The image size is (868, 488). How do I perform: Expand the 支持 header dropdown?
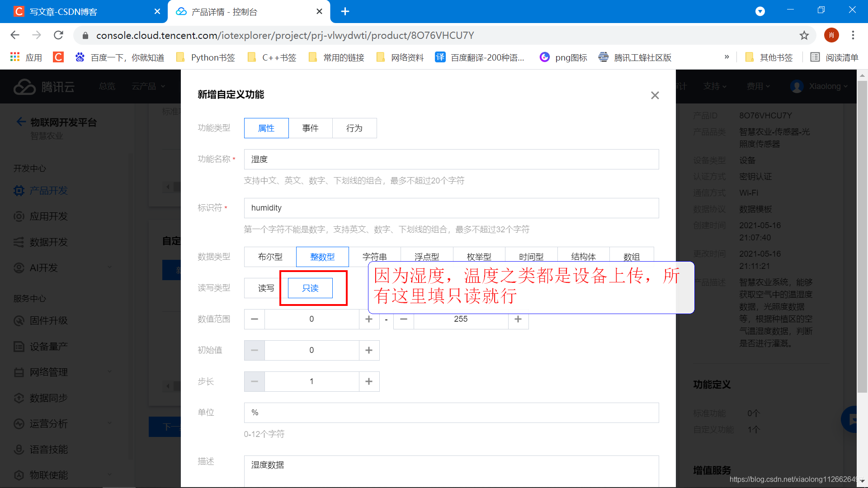[715, 86]
